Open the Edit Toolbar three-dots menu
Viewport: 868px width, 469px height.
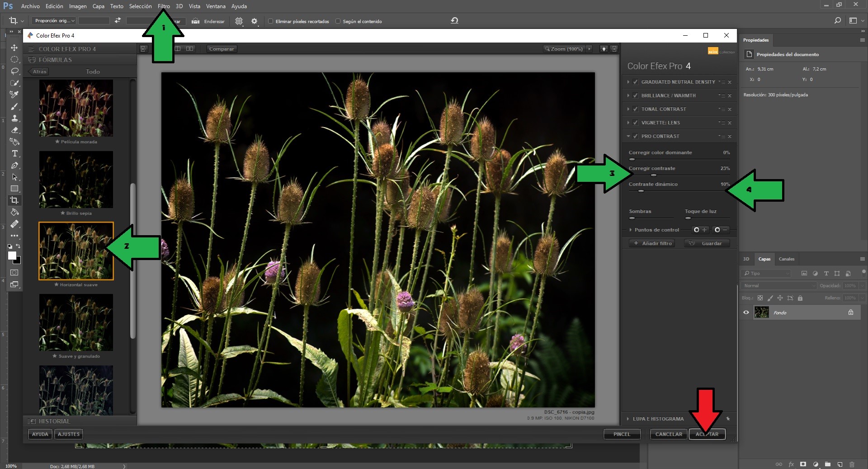pyautogui.click(x=14, y=236)
